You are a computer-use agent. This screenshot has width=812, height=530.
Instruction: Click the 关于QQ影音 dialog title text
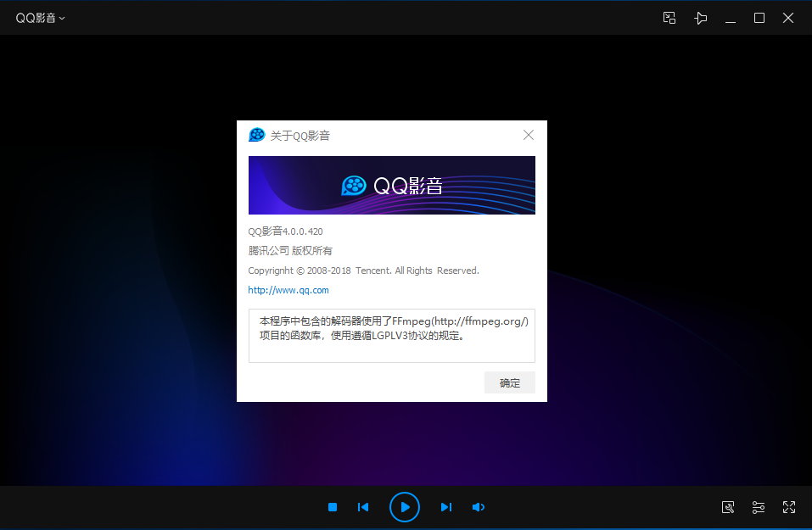[300, 136]
